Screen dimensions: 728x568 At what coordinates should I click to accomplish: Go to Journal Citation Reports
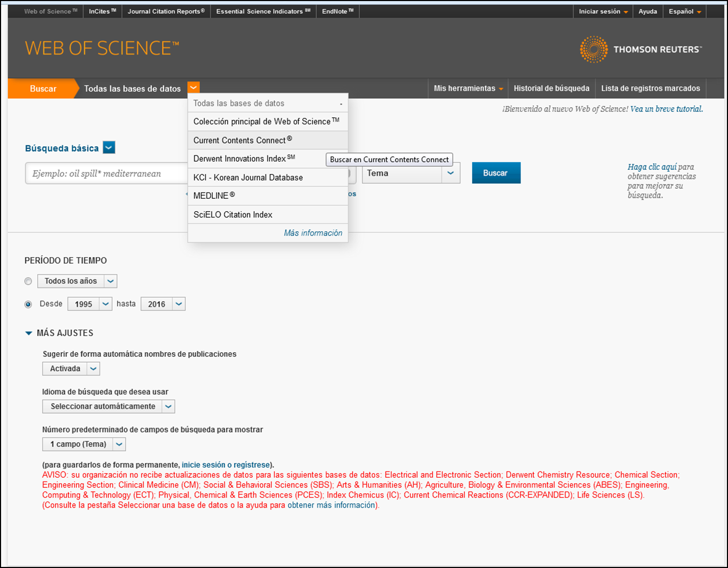pos(166,11)
